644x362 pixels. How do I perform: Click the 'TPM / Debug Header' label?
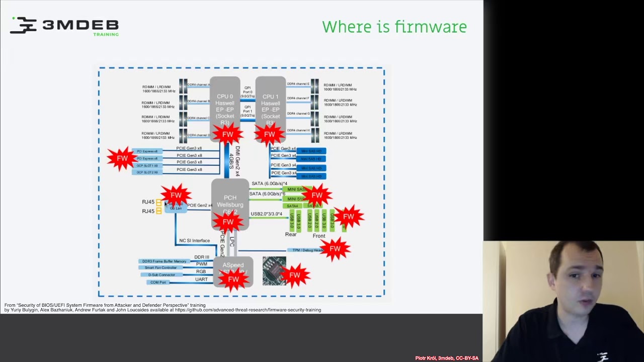[307, 250]
